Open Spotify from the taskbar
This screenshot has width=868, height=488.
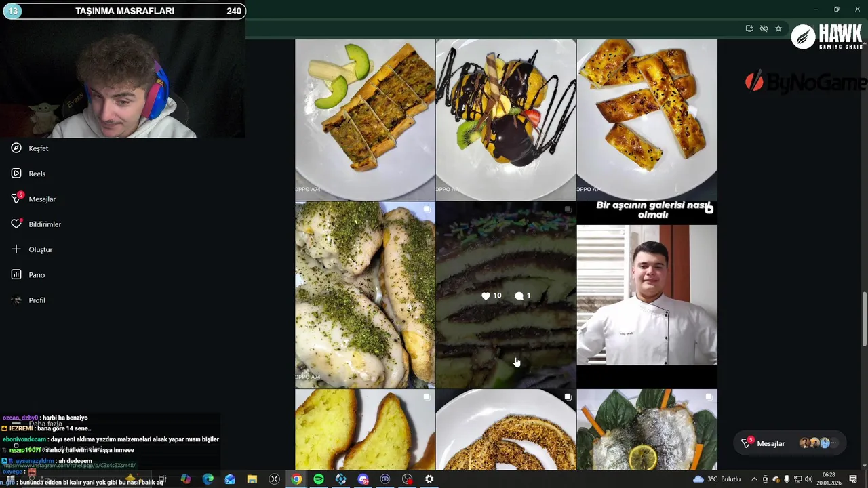pyautogui.click(x=319, y=479)
